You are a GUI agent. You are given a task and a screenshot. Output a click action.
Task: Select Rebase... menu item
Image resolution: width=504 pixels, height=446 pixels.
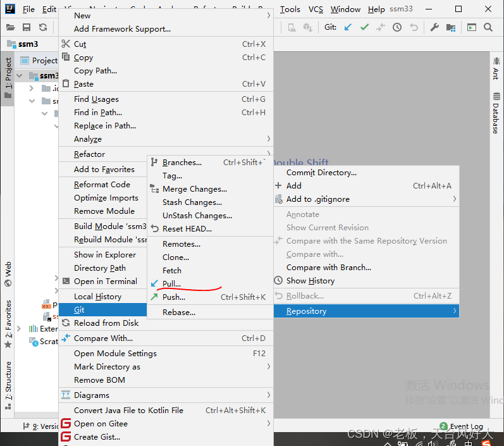click(x=210, y=313)
